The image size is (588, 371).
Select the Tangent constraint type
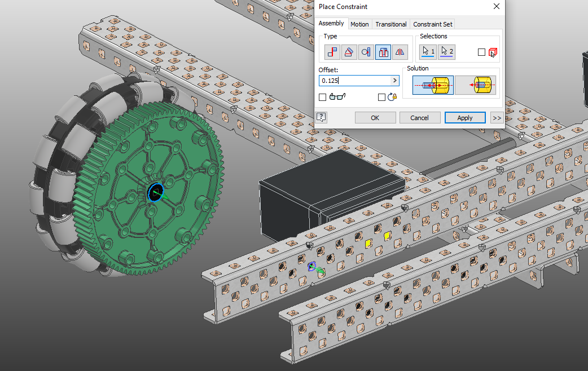[366, 52]
